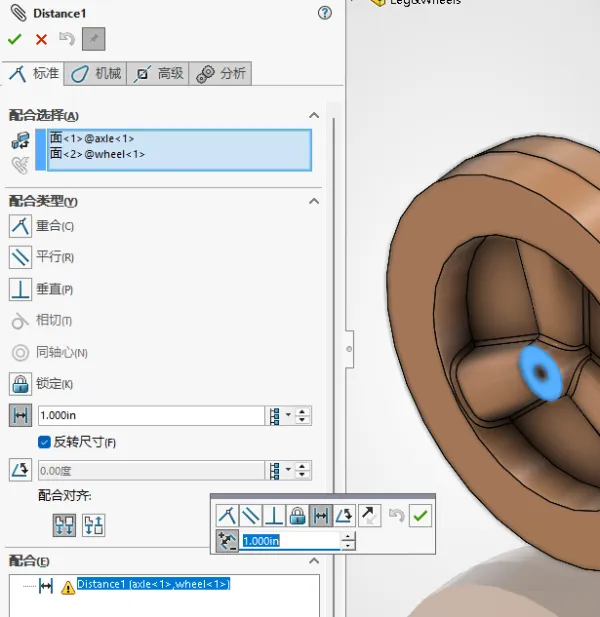Switch to the 机械 mates tab

point(95,74)
